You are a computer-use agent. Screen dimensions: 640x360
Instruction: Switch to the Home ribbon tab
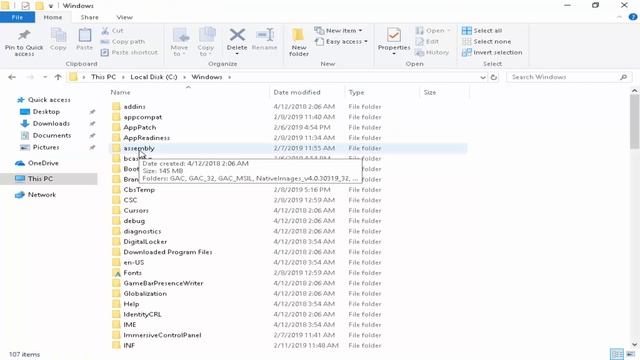(x=53, y=17)
